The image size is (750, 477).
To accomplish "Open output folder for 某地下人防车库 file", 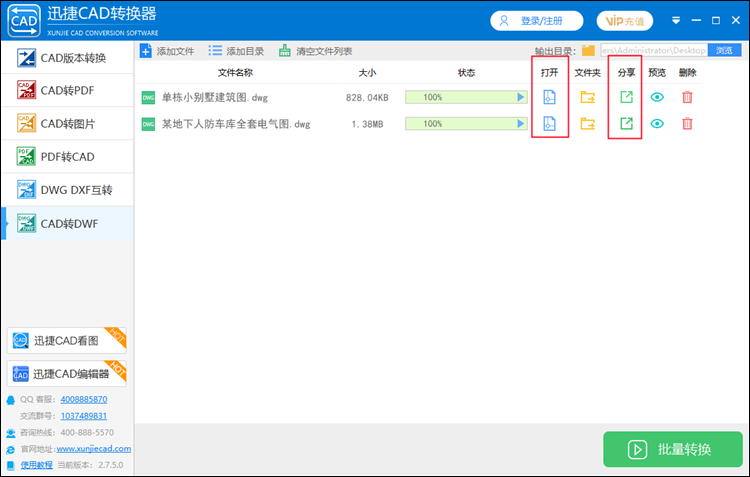I will click(587, 124).
